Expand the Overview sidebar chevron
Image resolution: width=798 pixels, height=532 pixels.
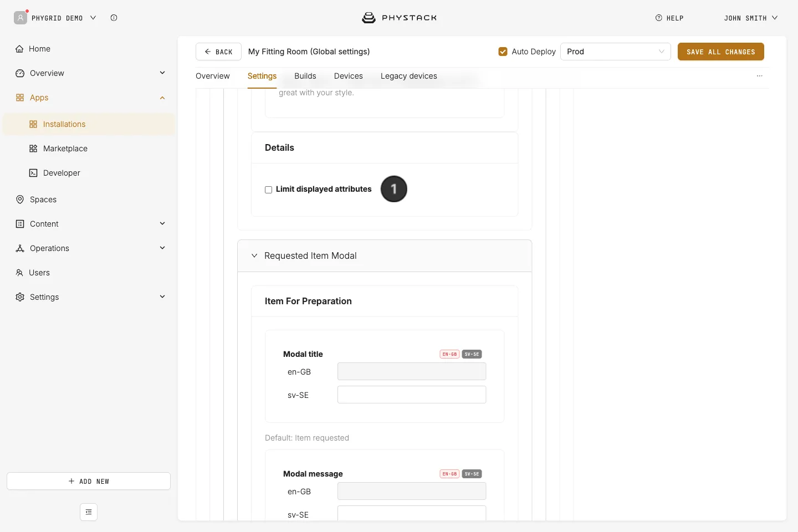[x=162, y=73]
